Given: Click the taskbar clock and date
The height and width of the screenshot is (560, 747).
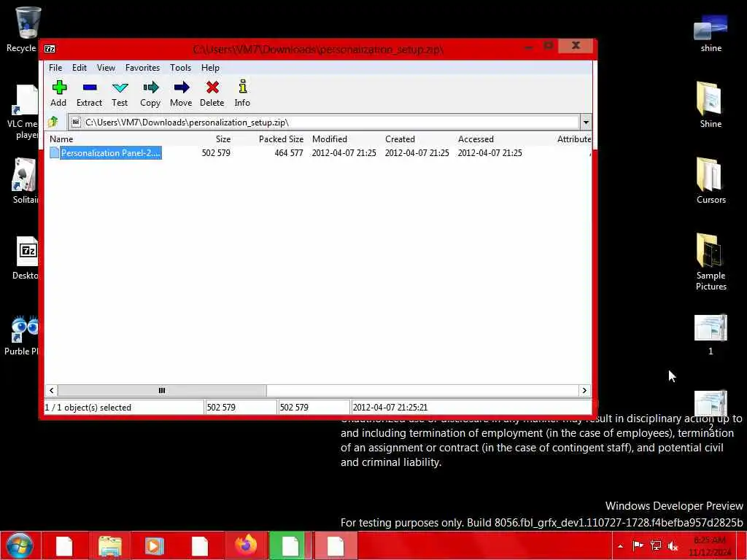Looking at the screenshot, I should 709,546.
